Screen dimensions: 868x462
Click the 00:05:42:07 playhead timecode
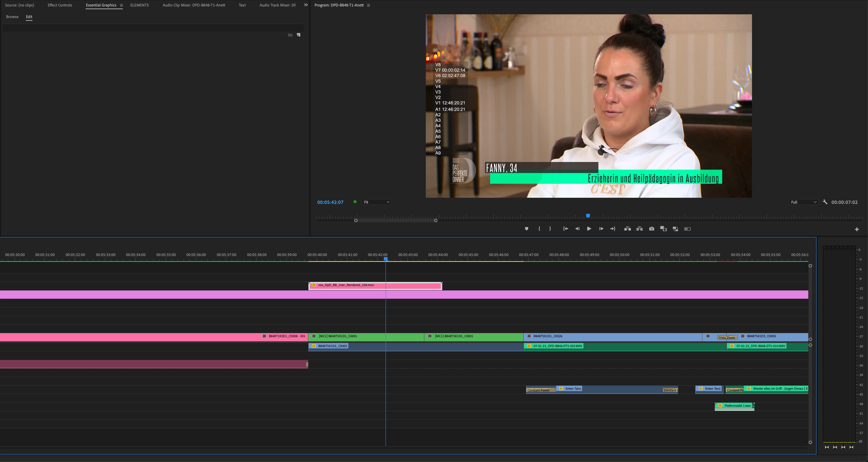[330, 202]
